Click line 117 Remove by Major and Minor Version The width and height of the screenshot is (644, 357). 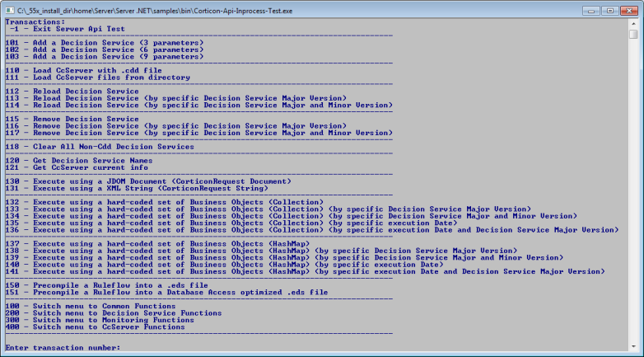(x=198, y=133)
